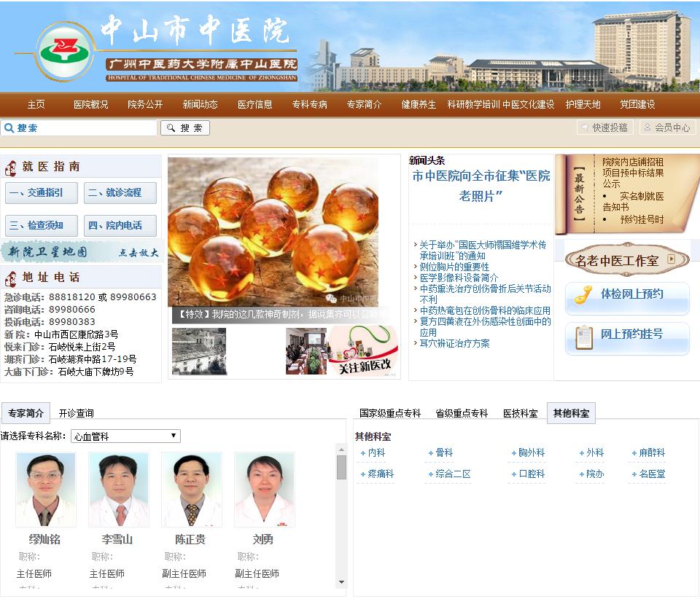Select the meeting room thumbnail

307,351
